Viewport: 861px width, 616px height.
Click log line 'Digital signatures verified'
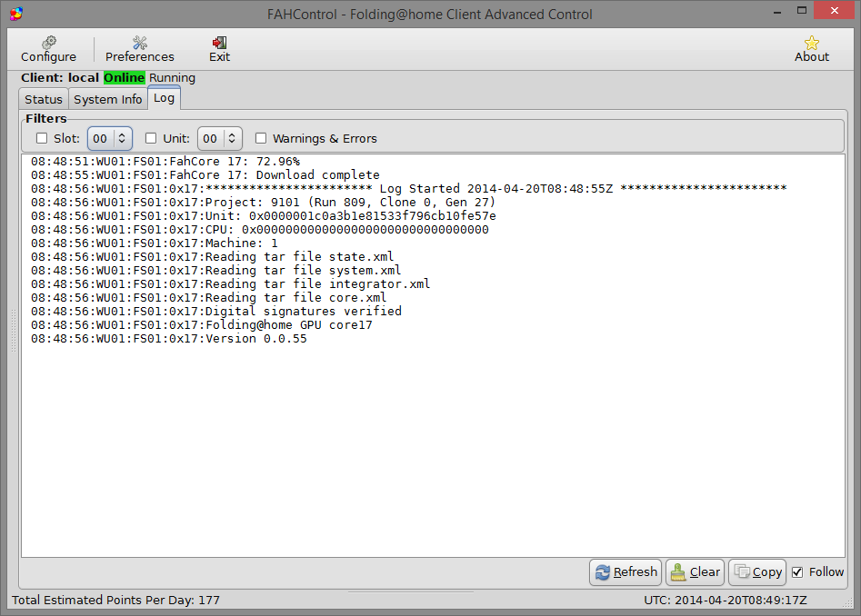216,312
